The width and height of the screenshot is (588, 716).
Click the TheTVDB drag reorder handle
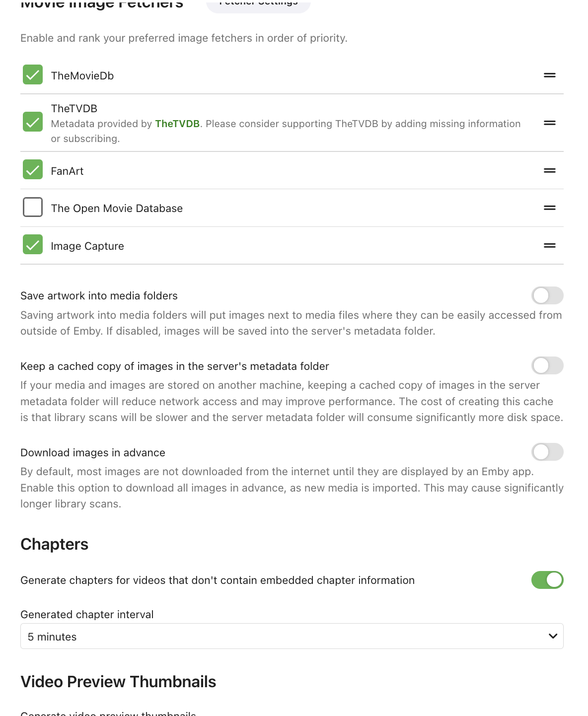(549, 123)
